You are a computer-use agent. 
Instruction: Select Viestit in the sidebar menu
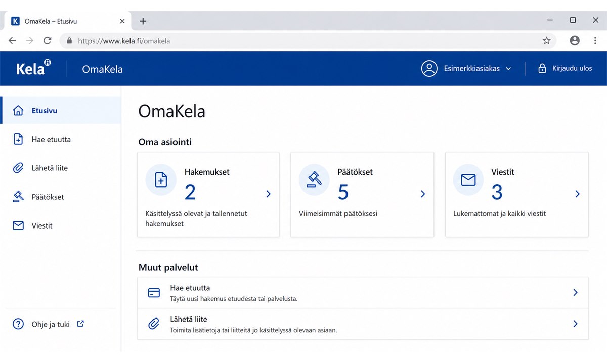[61, 225]
